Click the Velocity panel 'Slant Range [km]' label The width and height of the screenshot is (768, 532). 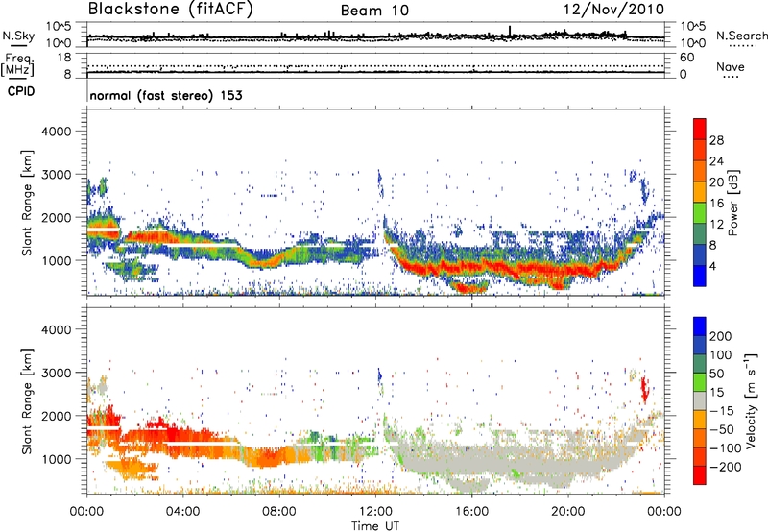pos(27,400)
